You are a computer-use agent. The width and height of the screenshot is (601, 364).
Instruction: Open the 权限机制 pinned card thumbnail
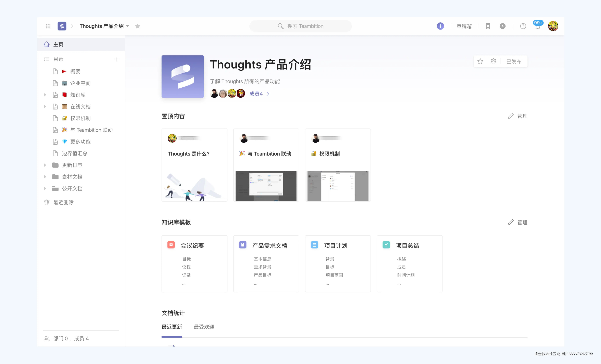(x=338, y=186)
